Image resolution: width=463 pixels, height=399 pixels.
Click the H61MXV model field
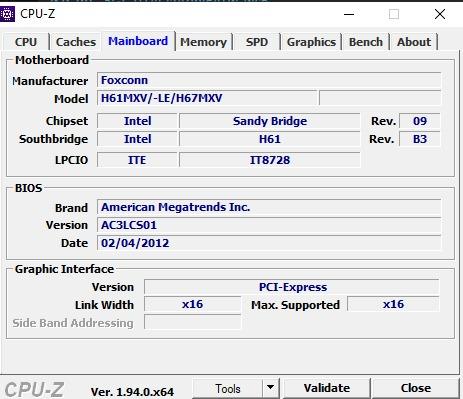[207, 98]
